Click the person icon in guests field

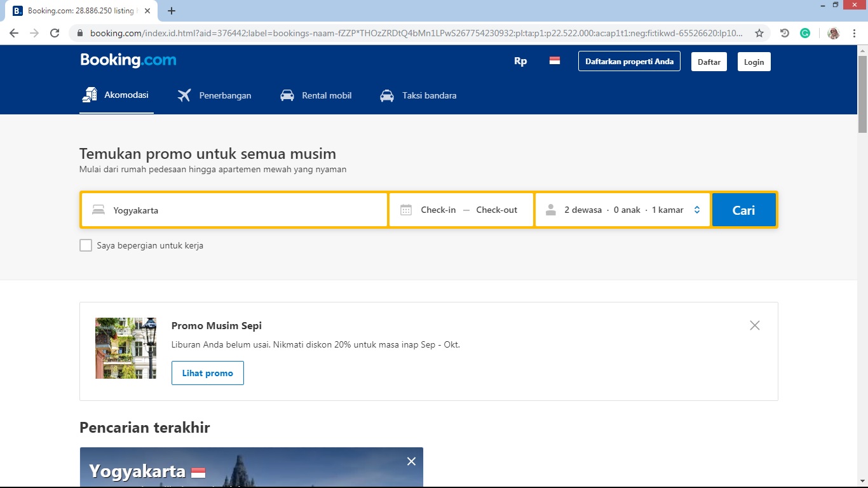(x=550, y=210)
